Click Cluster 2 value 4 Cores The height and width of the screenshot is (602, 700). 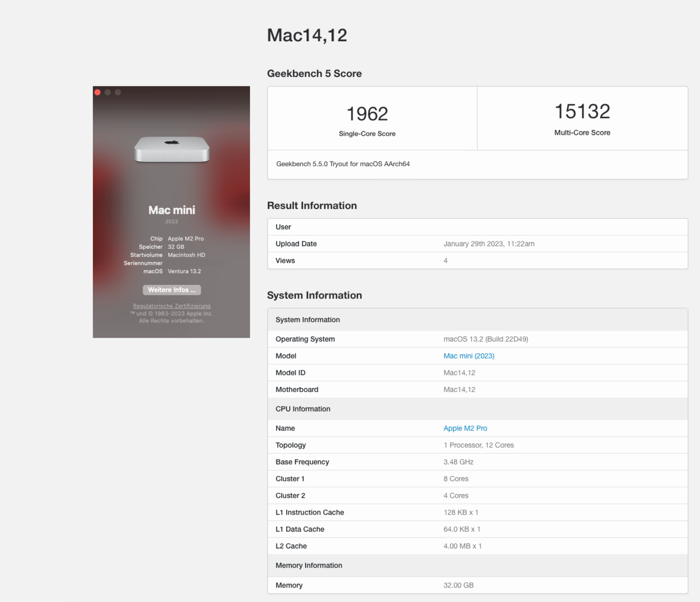pos(456,496)
